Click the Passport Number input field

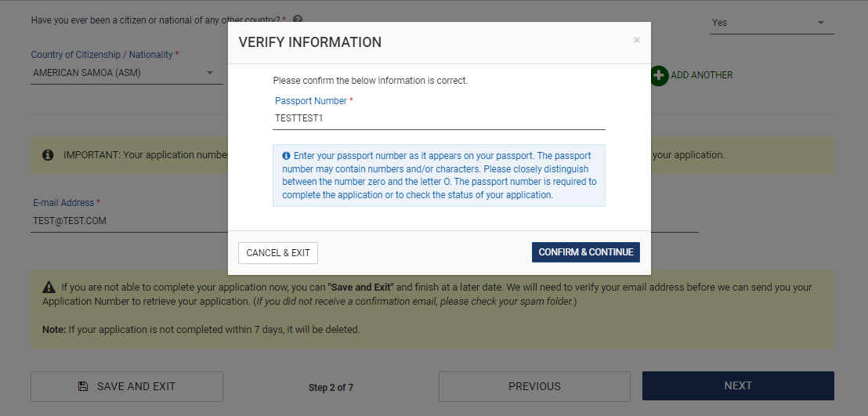(439, 118)
